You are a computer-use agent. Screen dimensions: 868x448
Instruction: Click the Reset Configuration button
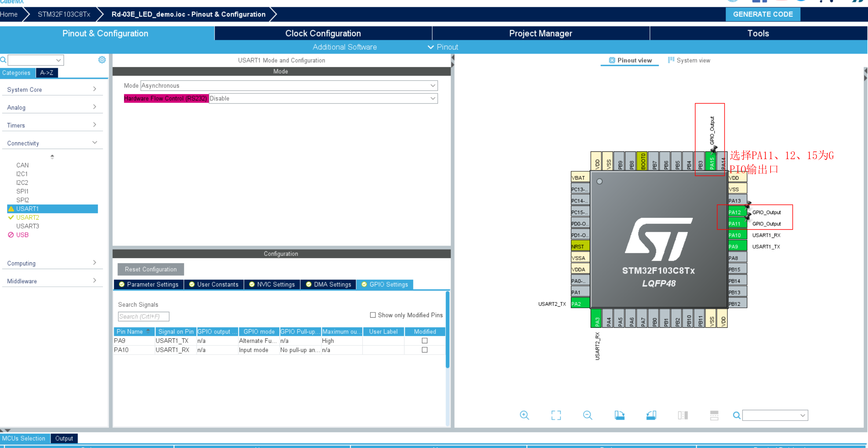pos(151,269)
